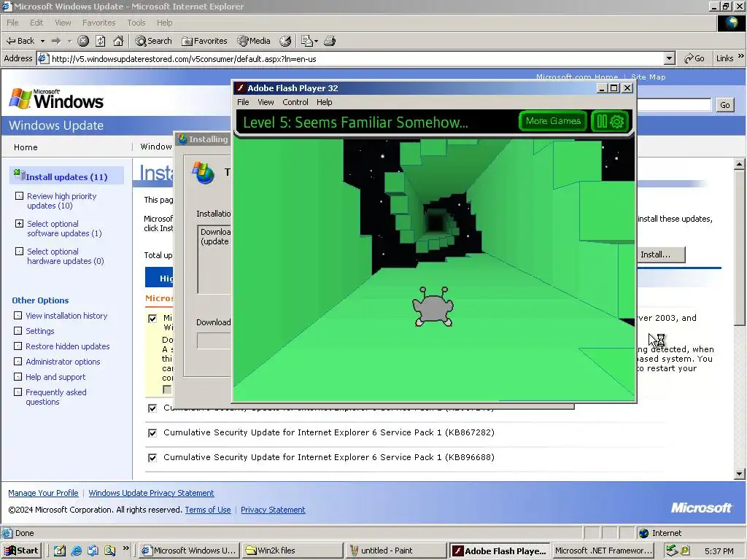
Task: Click the grey alien runner character
Action: coord(433,307)
